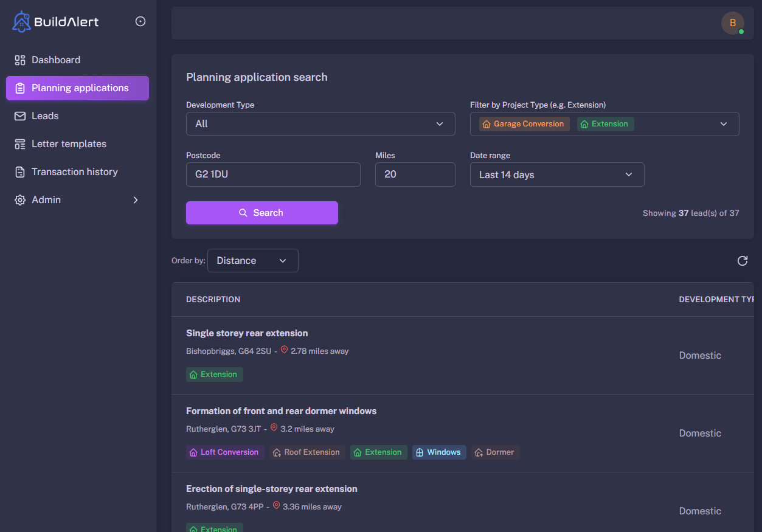The height and width of the screenshot is (532, 762).
Task: Click the red pin icon beside 2.78 miles away
Action: [x=284, y=350]
